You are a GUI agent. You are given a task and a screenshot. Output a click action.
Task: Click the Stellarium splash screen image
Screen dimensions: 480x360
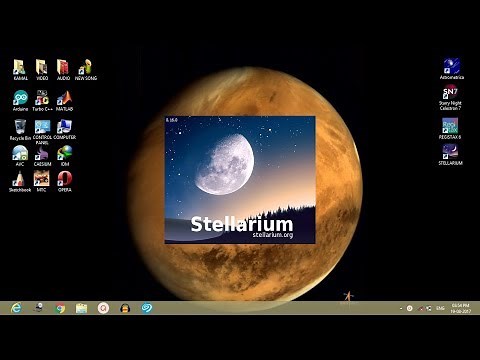(x=240, y=180)
